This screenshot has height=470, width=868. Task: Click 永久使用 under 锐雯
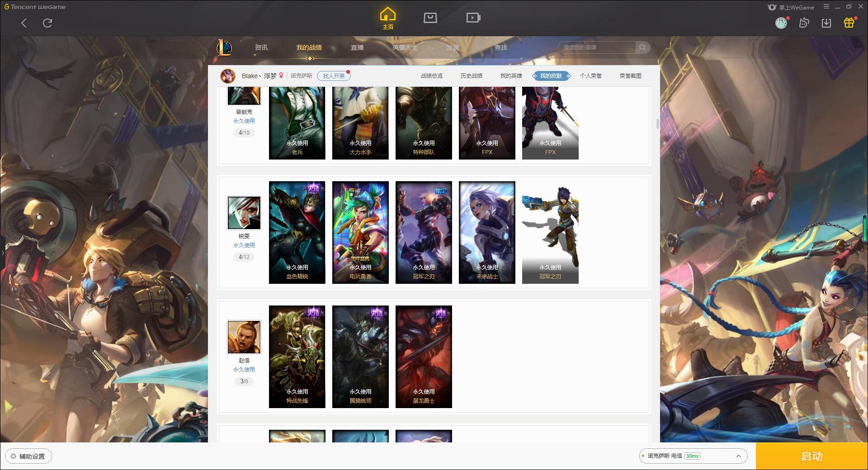tap(244, 245)
